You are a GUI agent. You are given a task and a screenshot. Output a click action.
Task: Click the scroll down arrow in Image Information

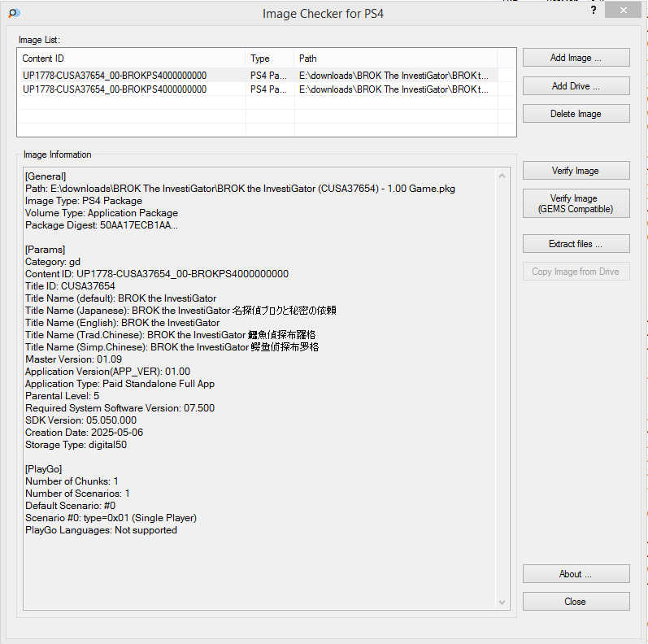point(502,603)
